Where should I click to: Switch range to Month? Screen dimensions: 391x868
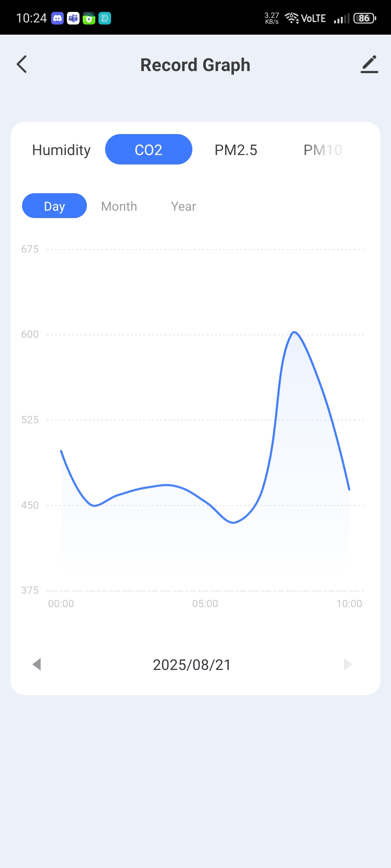point(119,206)
